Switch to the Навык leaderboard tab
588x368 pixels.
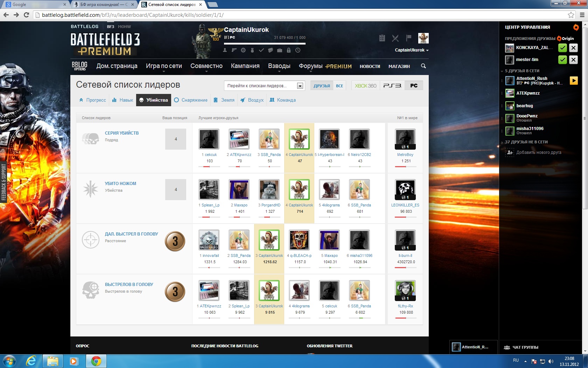pyautogui.click(x=122, y=100)
